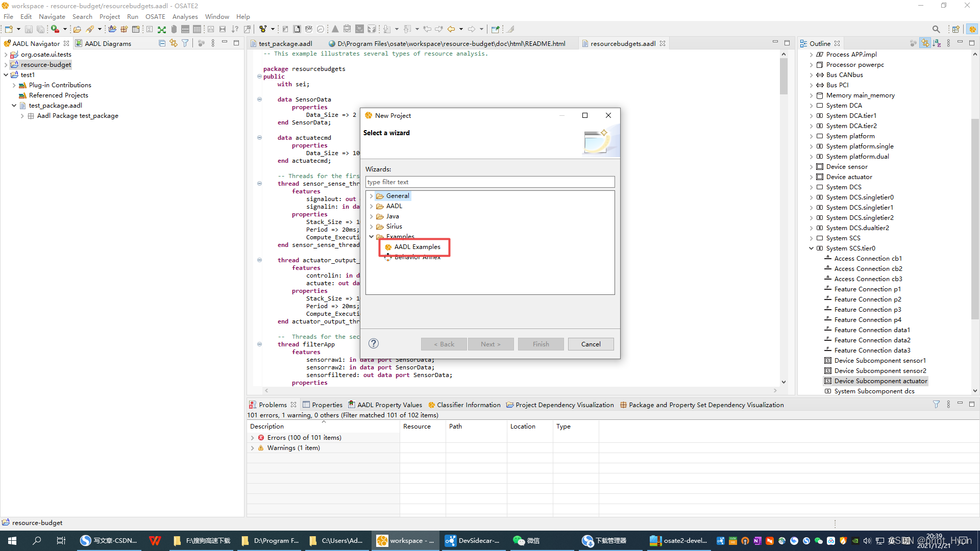This screenshot has height=551, width=980.
Task: Select AADL Examples wizard entry
Action: coord(417,247)
